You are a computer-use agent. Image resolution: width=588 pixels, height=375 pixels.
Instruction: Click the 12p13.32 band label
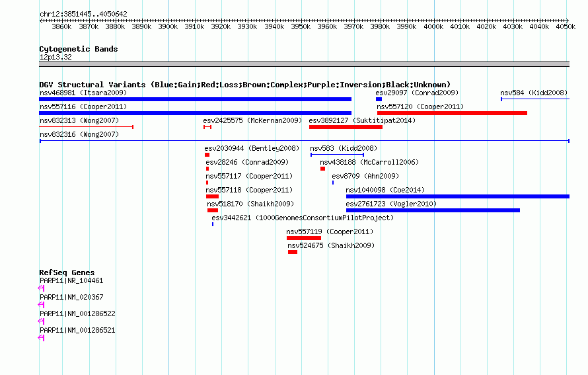[55, 57]
